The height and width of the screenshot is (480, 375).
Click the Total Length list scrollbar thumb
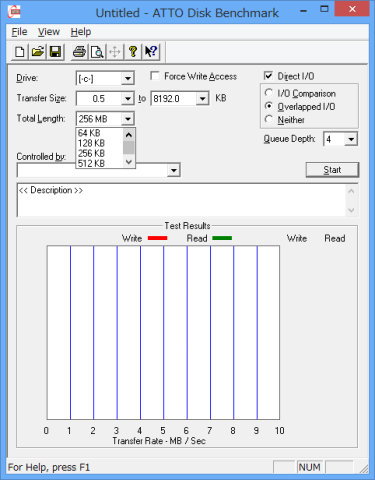pos(129,148)
